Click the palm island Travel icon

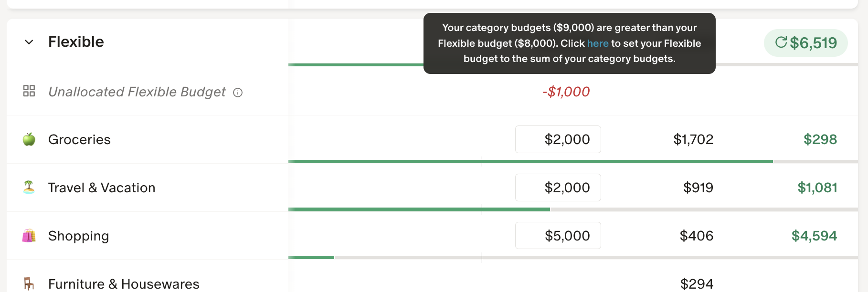tap(29, 188)
